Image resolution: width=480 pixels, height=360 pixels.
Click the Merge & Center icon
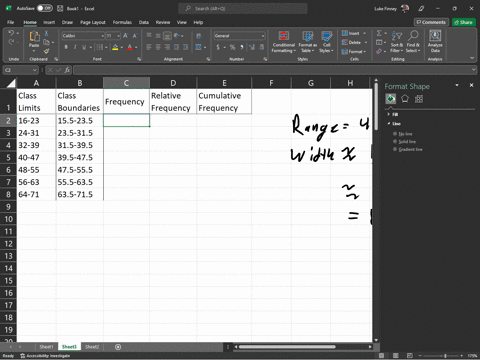click(x=199, y=47)
